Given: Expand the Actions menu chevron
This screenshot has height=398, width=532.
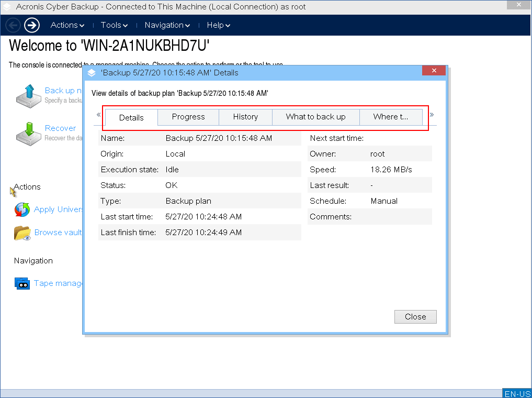Looking at the screenshot, I should click(82, 26).
